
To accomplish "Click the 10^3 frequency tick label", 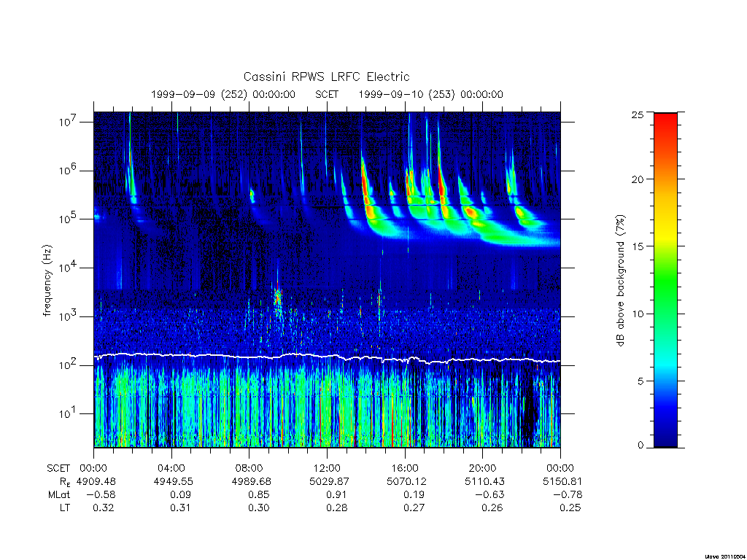I will click(67, 316).
